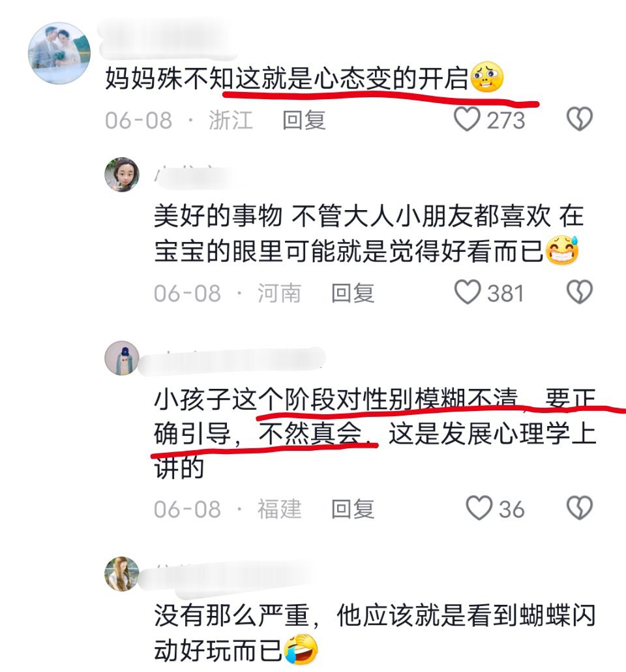Select comment text about 蝴蝶闪动好玩
Image resolution: width=626 pixels, height=672 pixels.
click(375, 633)
